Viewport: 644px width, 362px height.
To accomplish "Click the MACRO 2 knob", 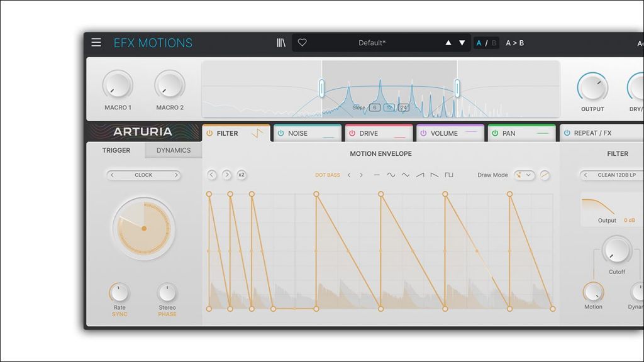I will (x=170, y=85).
